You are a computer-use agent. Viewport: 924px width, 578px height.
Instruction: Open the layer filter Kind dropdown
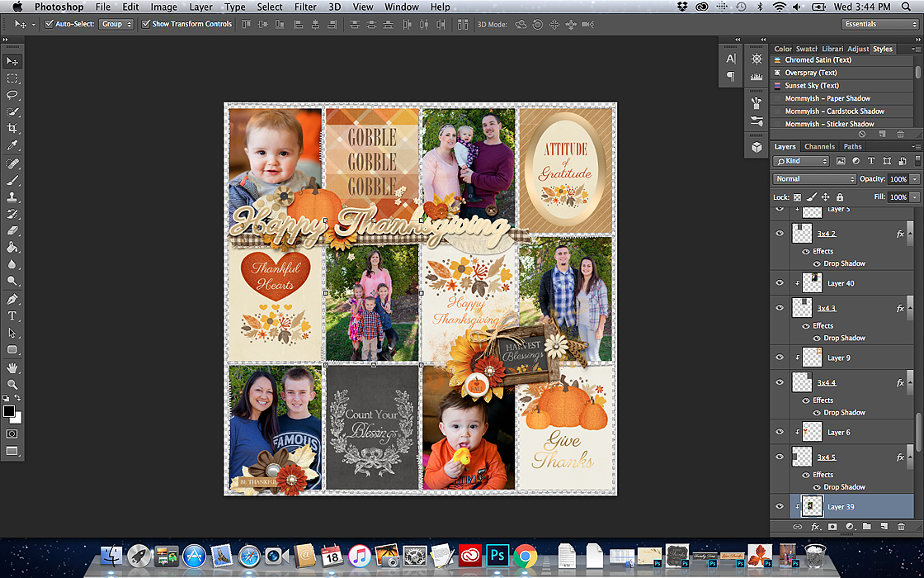[x=801, y=161]
